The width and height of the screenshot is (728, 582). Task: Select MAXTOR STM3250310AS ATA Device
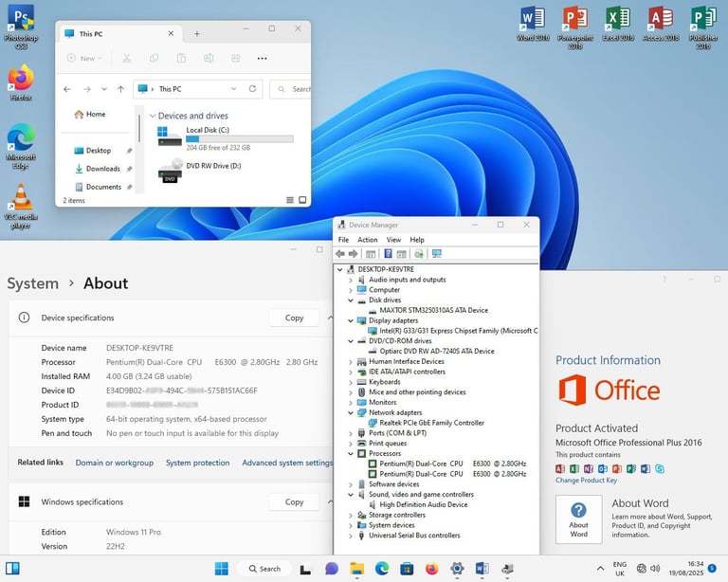point(433,311)
